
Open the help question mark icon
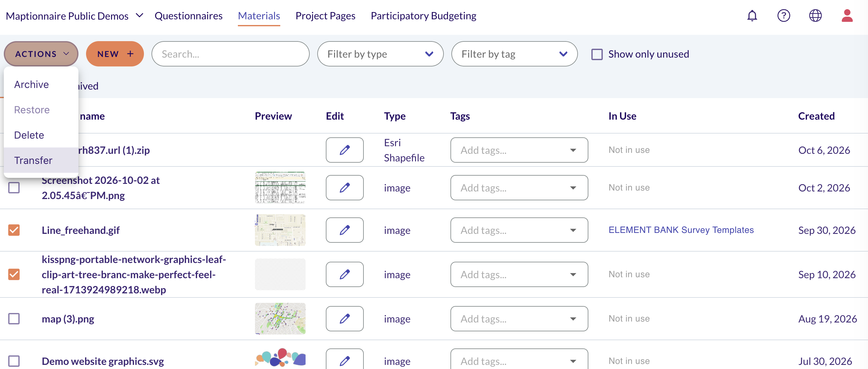784,16
